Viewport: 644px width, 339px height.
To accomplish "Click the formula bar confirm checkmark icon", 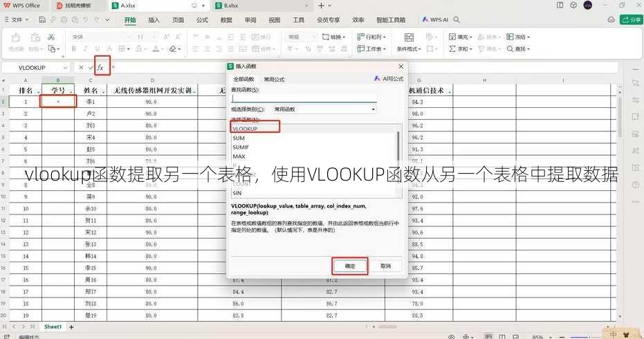I will pyautogui.click(x=91, y=67).
